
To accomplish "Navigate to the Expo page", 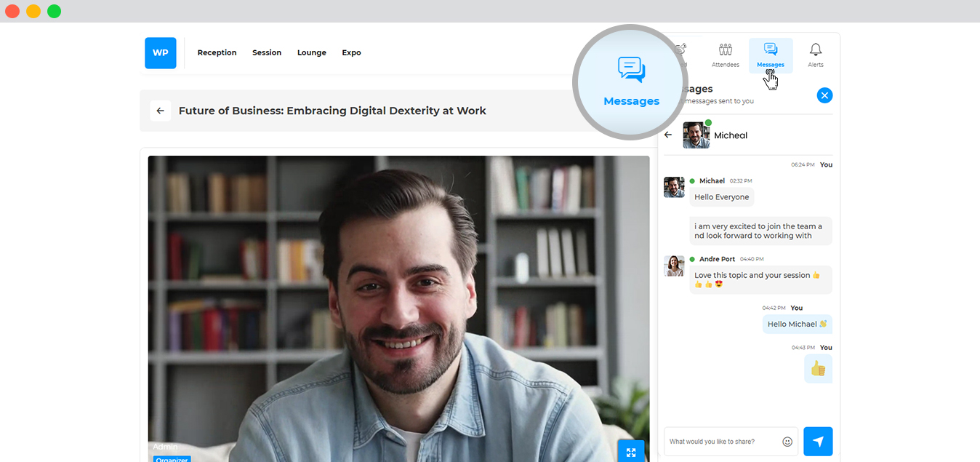I will pos(351,52).
